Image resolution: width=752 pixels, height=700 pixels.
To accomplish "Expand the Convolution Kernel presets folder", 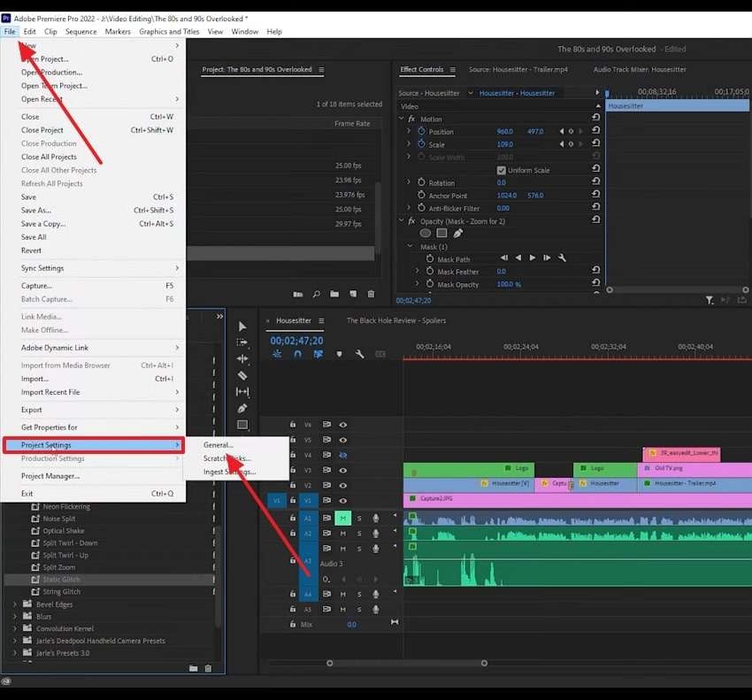I will click(x=15, y=628).
